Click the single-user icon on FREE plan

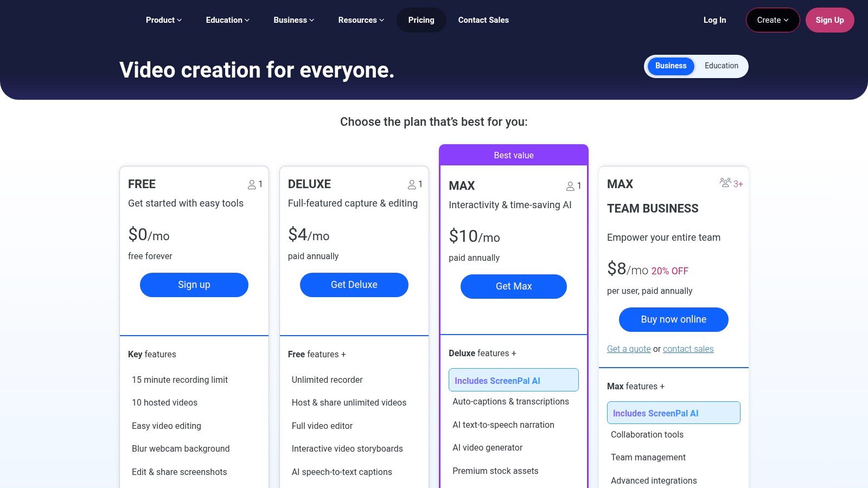click(x=252, y=185)
